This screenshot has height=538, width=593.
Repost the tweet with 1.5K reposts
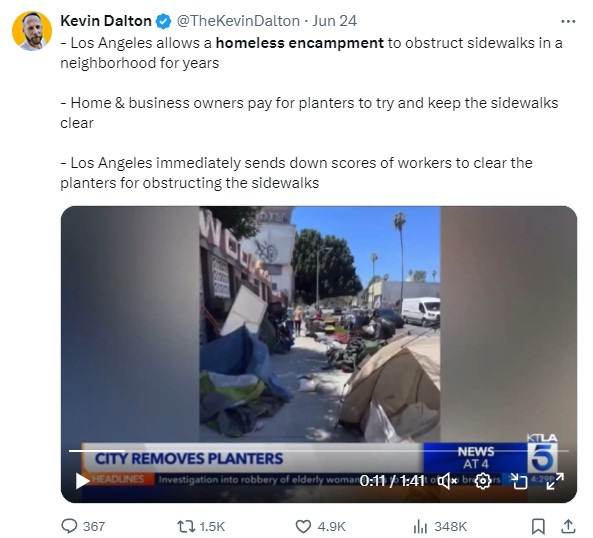click(201, 526)
